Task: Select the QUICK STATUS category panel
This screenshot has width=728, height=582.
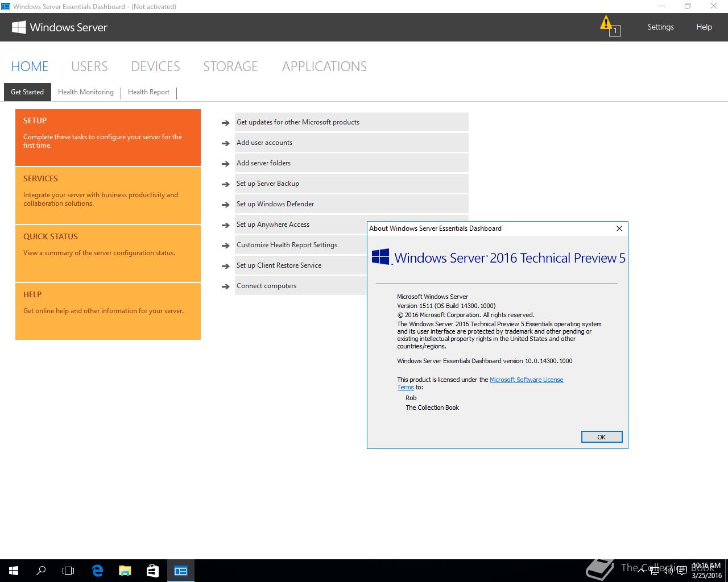Action: 108,253
